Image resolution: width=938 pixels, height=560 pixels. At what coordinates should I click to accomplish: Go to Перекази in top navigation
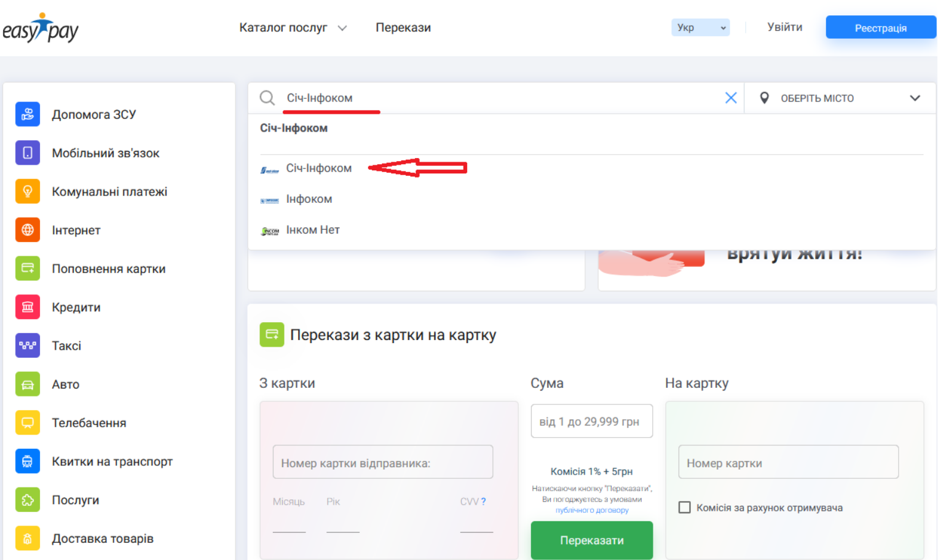click(403, 28)
